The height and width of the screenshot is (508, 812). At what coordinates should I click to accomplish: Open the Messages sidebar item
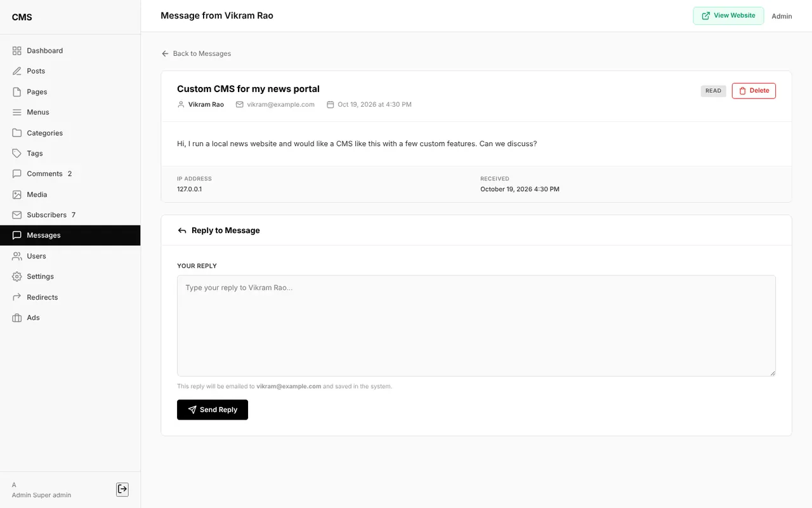click(x=70, y=236)
